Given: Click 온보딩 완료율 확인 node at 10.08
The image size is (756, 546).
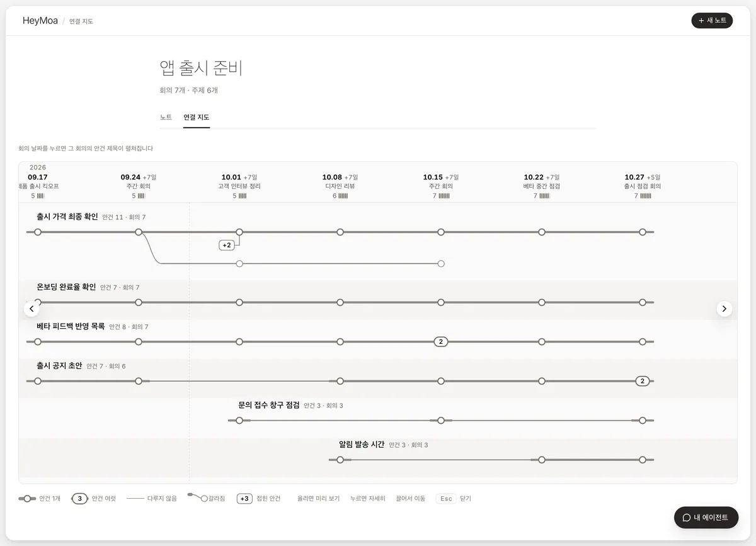Looking at the screenshot, I should point(340,302).
